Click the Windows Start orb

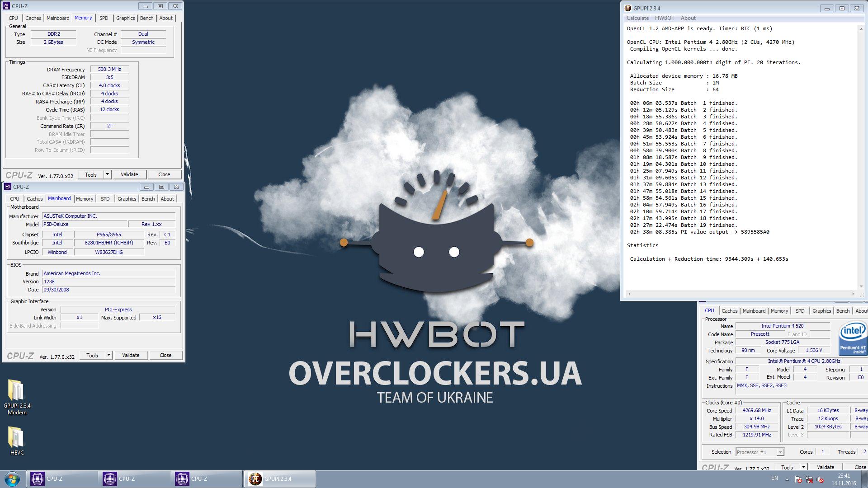click(x=12, y=479)
